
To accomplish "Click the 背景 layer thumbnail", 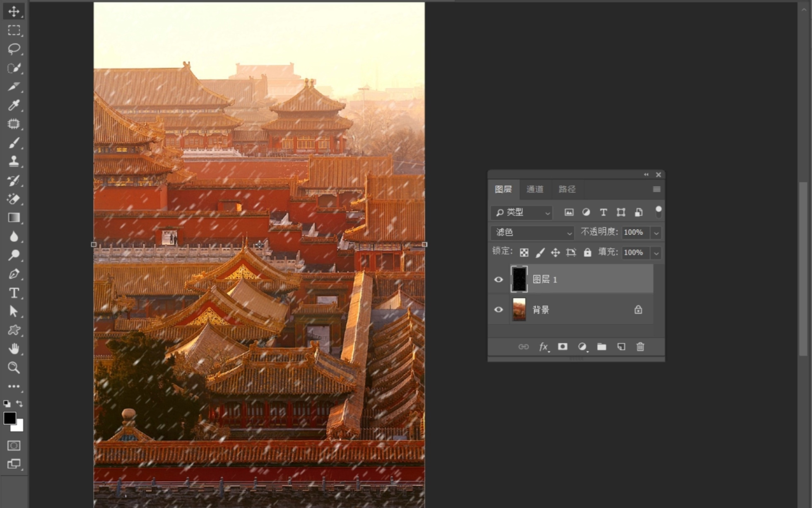I will 519,310.
